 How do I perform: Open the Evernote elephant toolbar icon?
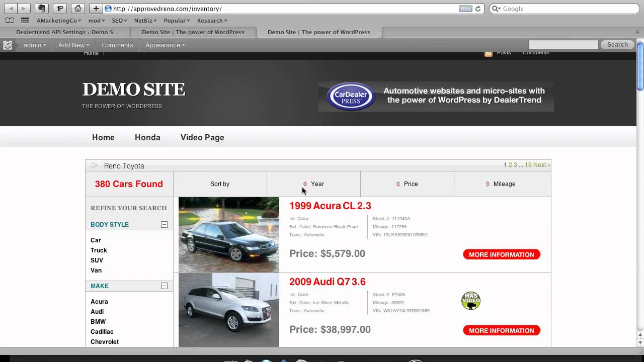[x=42, y=9]
